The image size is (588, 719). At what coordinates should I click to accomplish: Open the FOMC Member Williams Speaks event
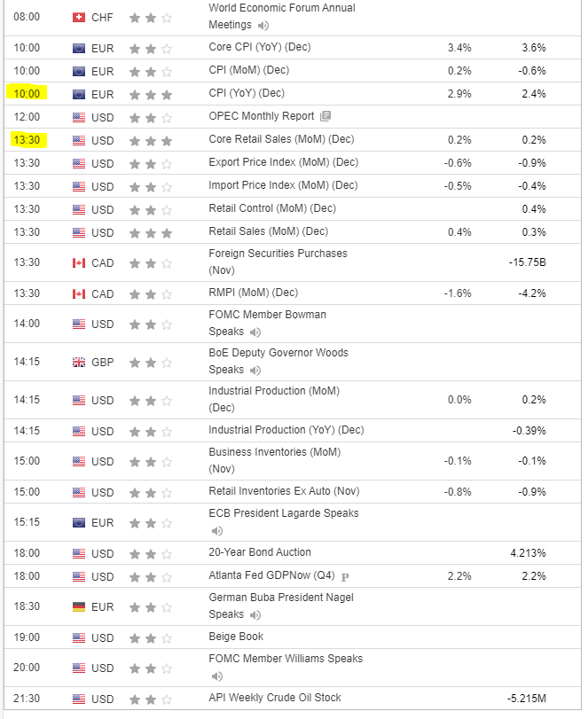286,659
